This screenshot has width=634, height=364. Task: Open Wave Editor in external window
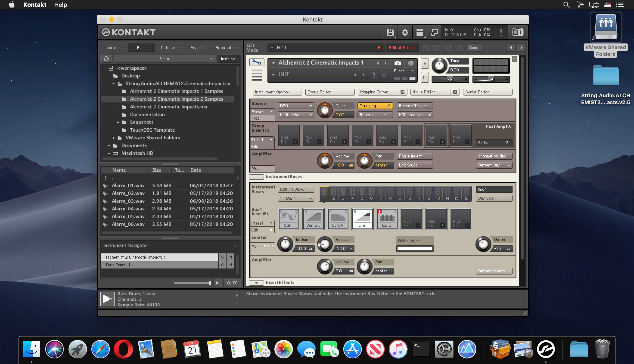coord(455,92)
